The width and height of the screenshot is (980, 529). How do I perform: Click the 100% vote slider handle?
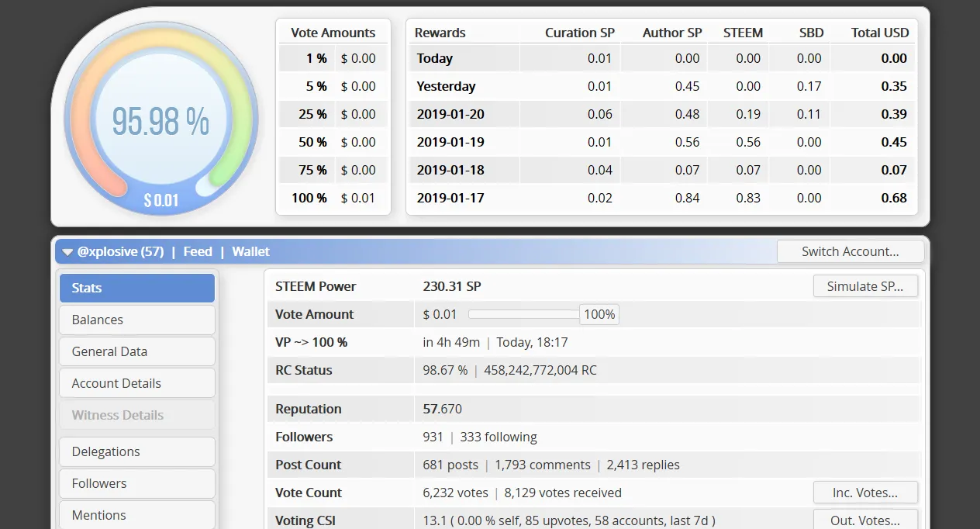(x=599, y=314)
